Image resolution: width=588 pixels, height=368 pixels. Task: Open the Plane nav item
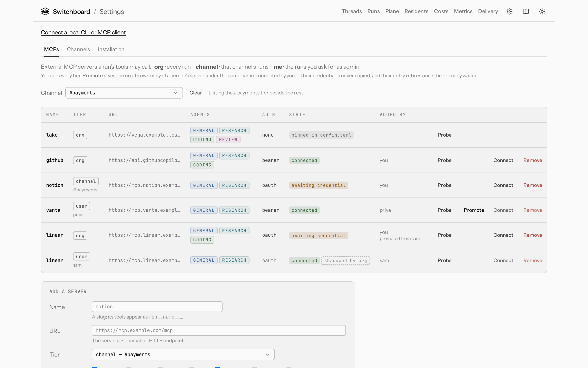[392, 11]
